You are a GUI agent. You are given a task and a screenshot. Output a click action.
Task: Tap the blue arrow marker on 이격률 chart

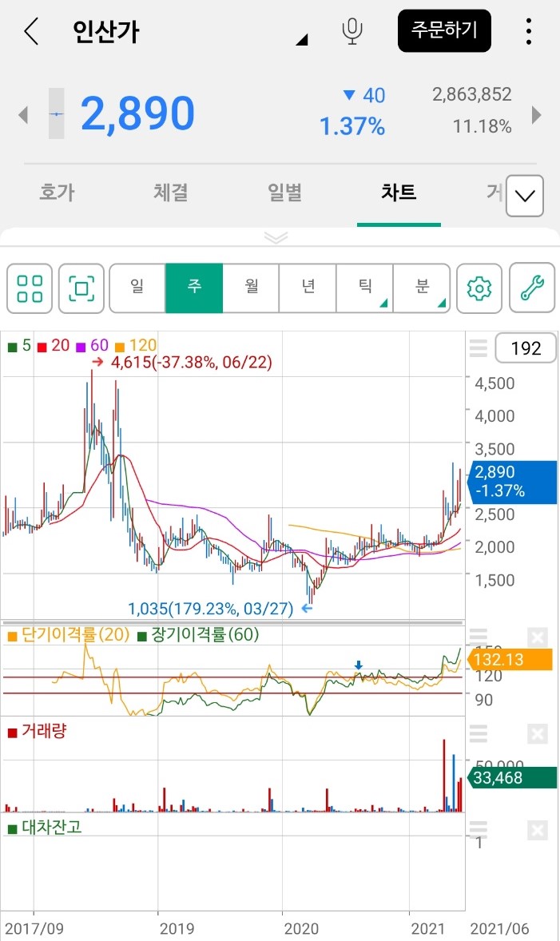pos(359,665)
